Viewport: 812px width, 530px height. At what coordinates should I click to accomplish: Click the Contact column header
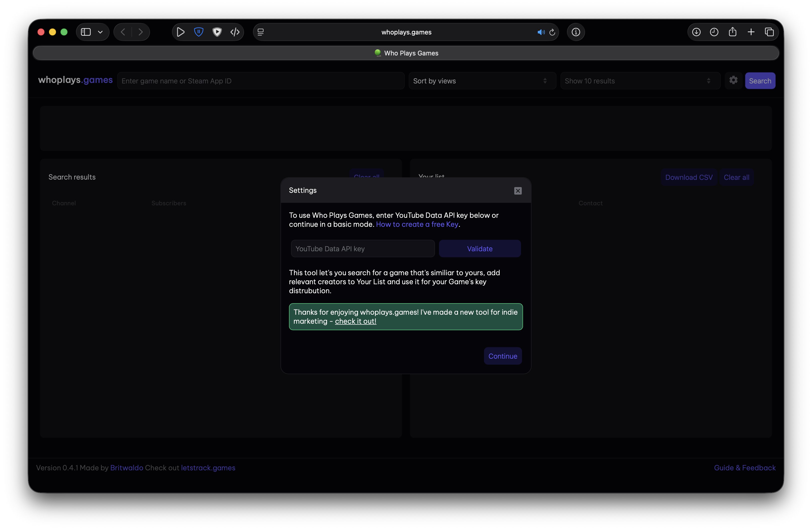click(590, 203)
